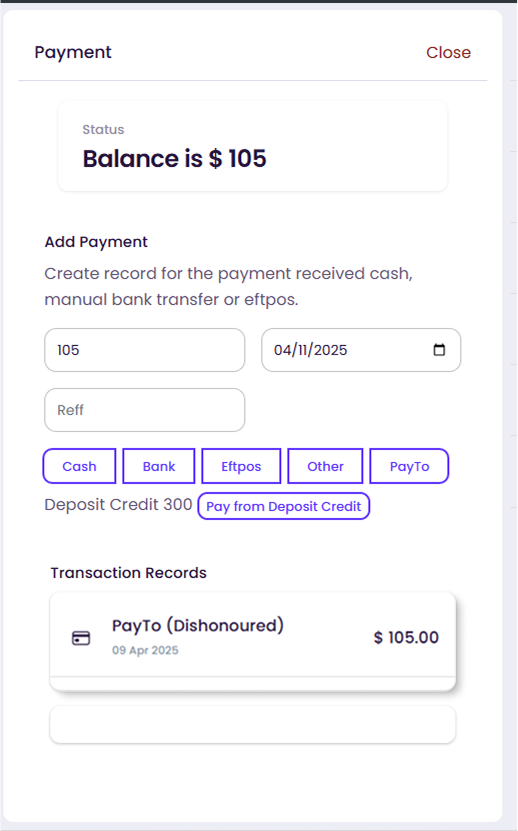This screenshot has height=831, width=518.
Task: Select the PayTo payment method button
Action: click(409, 466)
